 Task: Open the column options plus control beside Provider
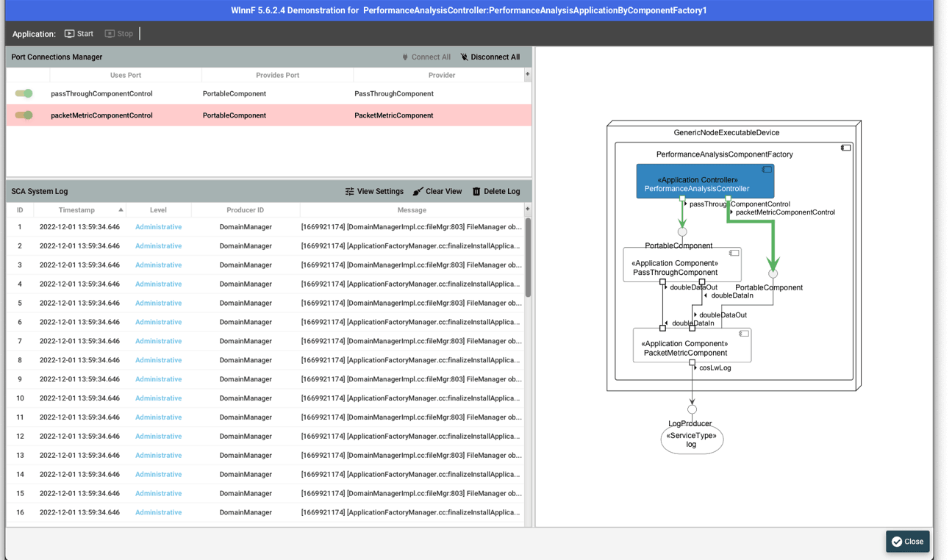coord(527,75)
